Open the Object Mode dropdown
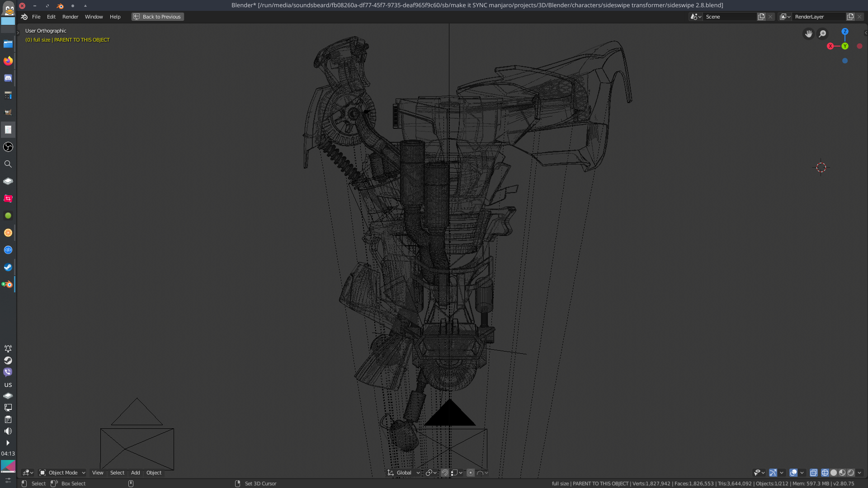The image size is (868, 488). tap(62, 473)
